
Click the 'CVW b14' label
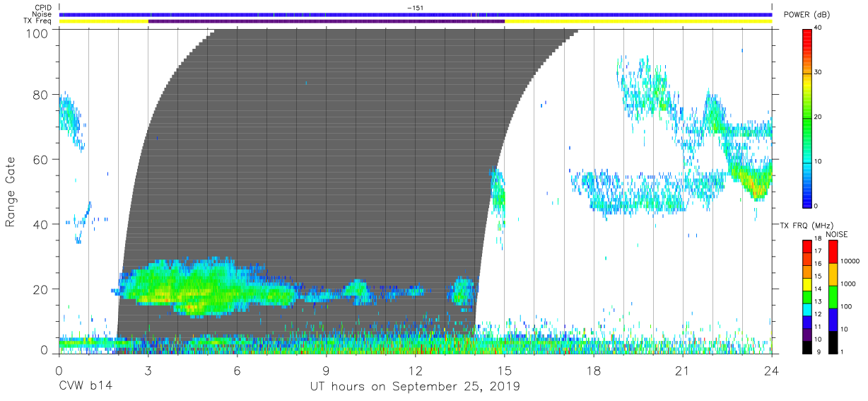(x=86, y=387)
